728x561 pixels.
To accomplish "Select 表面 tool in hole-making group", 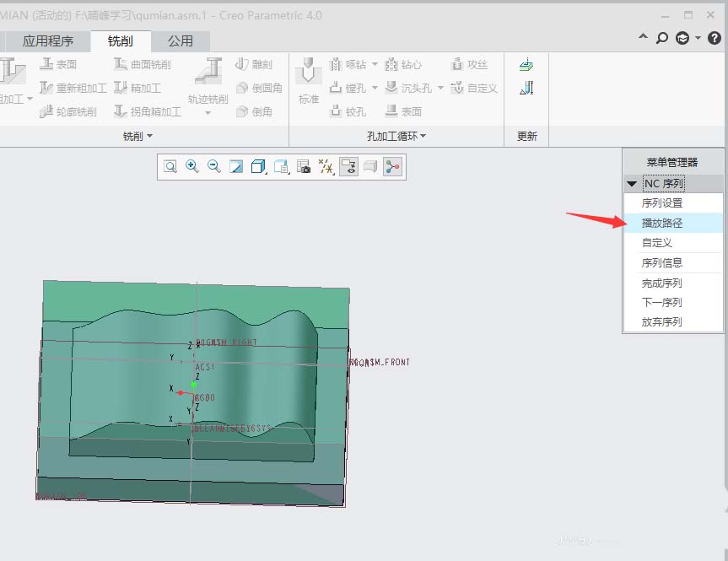I will [x=403, y=111].
